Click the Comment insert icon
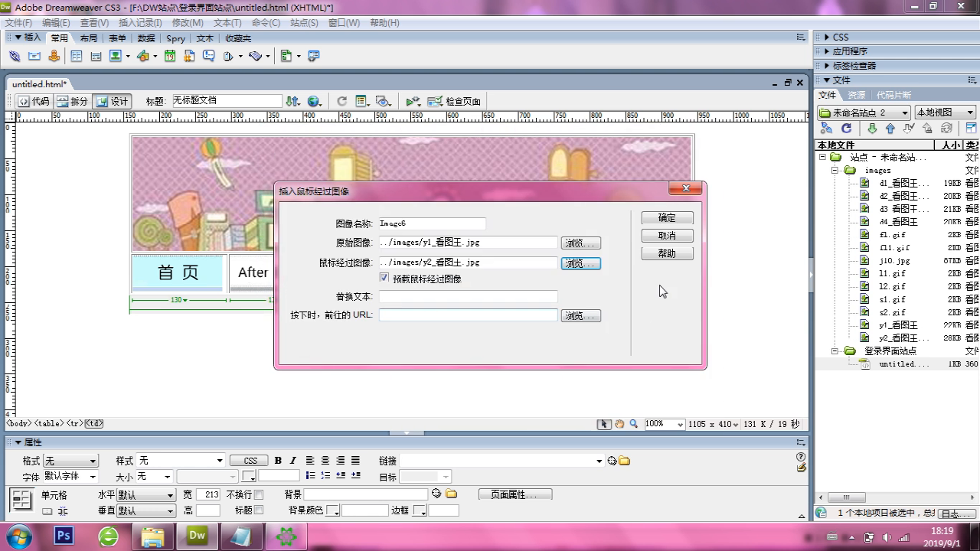 (208, 56)
